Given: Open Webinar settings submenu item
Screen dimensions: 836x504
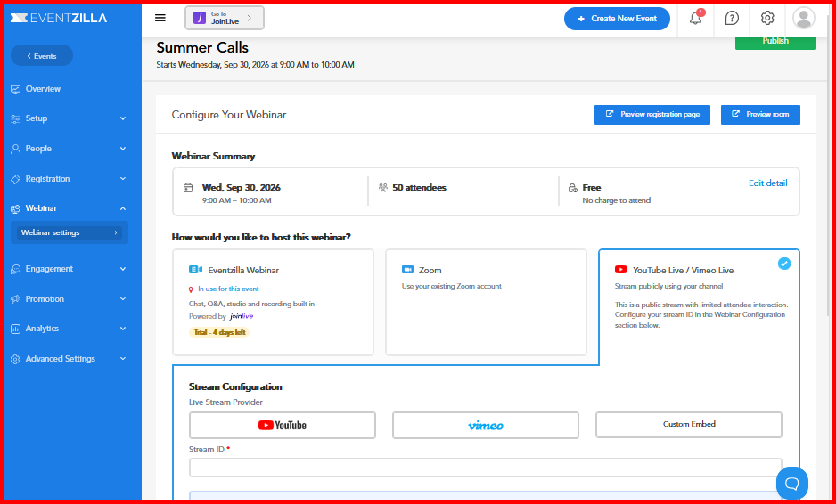Looking at the screenshot, I should tap(70, 232).
